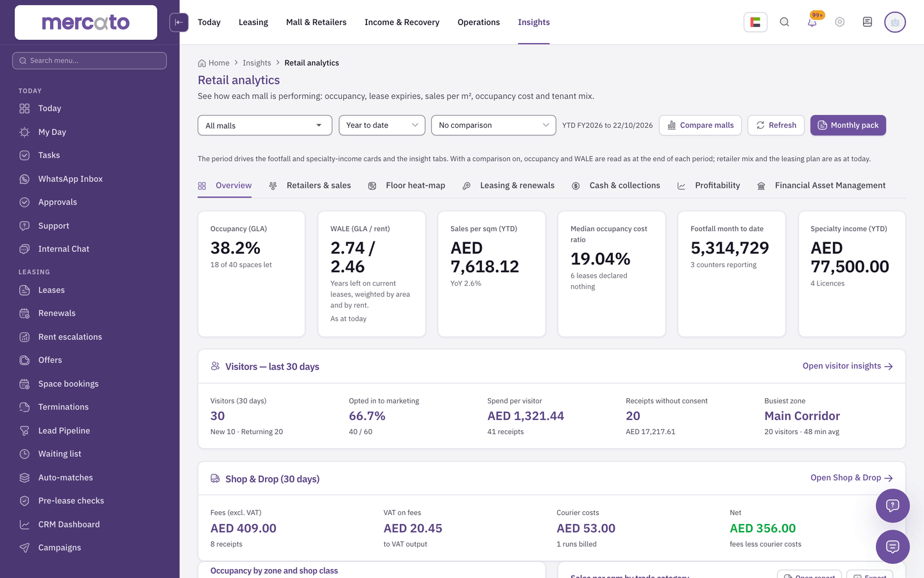The width and height of the screenshot is (924, 578).
Task: Open the Profitability tab
Action: pos(709,186)
